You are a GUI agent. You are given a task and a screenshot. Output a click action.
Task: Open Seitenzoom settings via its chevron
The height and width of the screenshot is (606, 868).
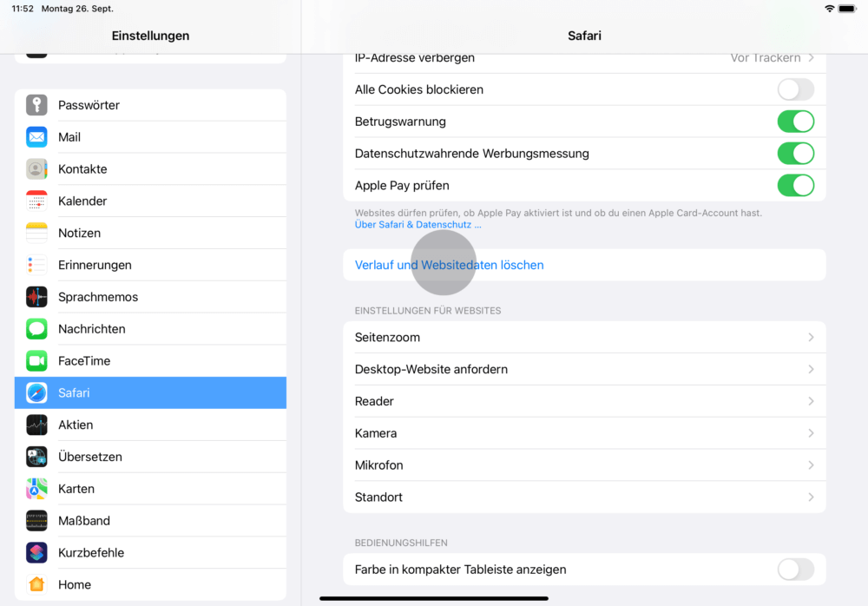pyautogui.click(x=811, y=338)
